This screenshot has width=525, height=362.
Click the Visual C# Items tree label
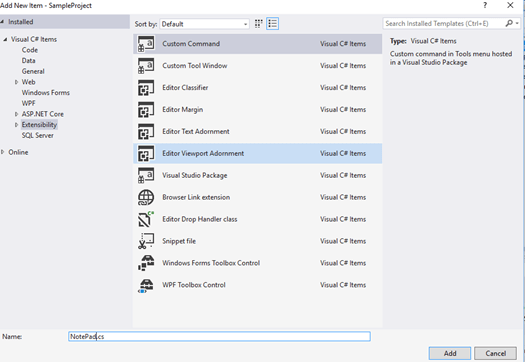34,40
